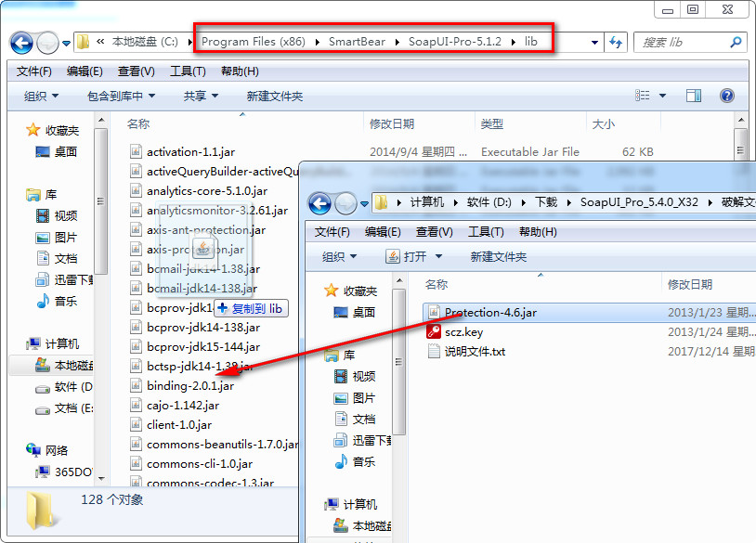
Task: Click 新建文件夹 in the front window toolbar
Action: click(x=499, y=256)
